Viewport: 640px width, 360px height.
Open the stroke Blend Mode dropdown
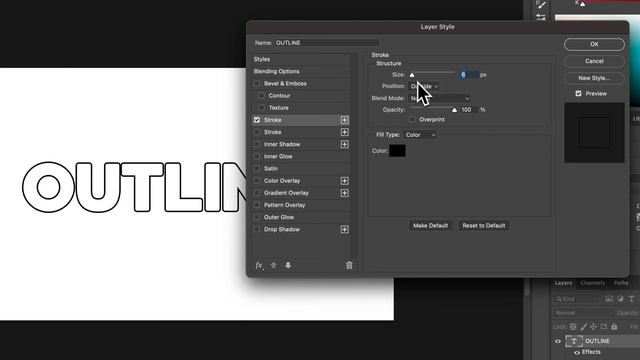point(440,98)
